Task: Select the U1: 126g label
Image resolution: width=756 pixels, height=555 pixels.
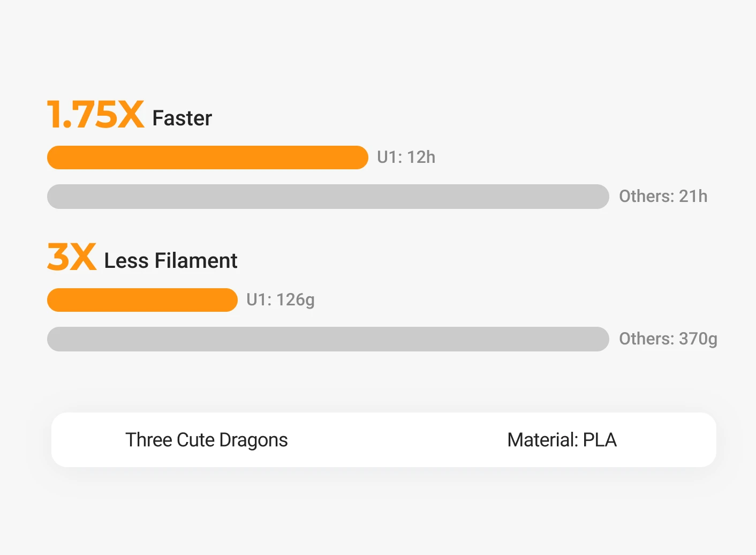Action: [281, 300]
